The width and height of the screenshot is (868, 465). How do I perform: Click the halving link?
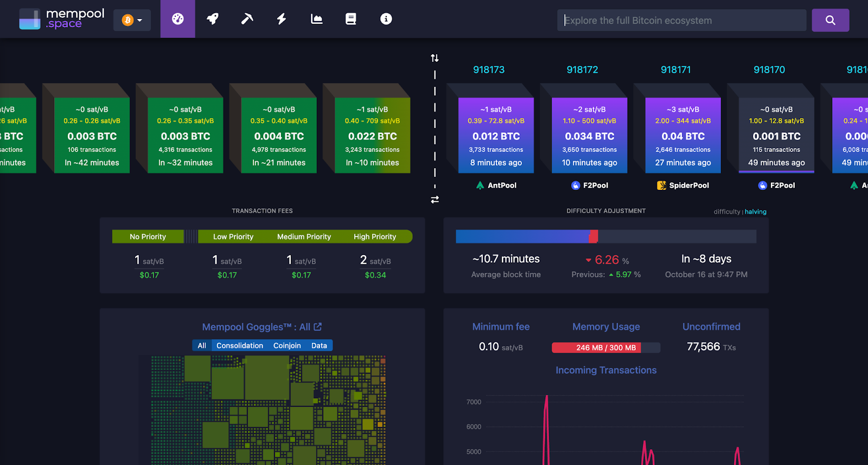(755, 212)
